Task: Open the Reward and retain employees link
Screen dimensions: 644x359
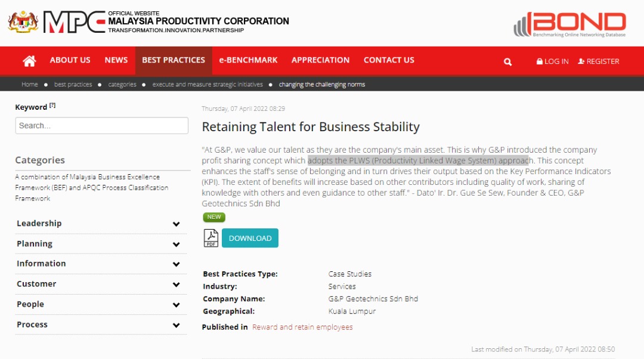Action: [x=302, y=327]
